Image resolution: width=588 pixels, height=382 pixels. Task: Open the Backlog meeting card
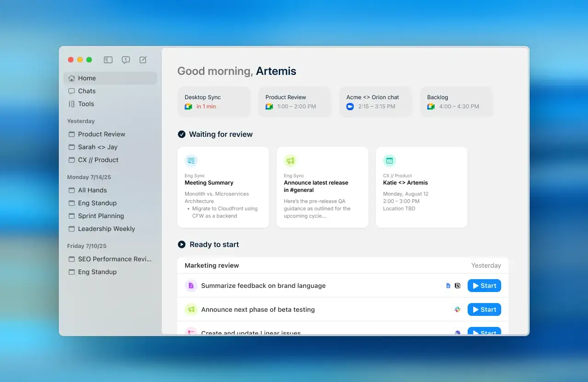point(457,101)
